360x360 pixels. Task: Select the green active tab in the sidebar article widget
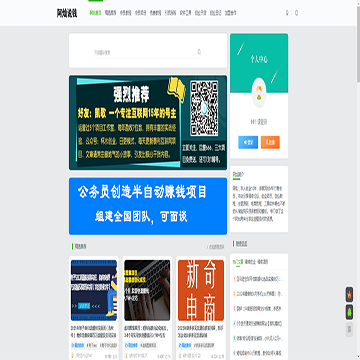coord(238,262)
